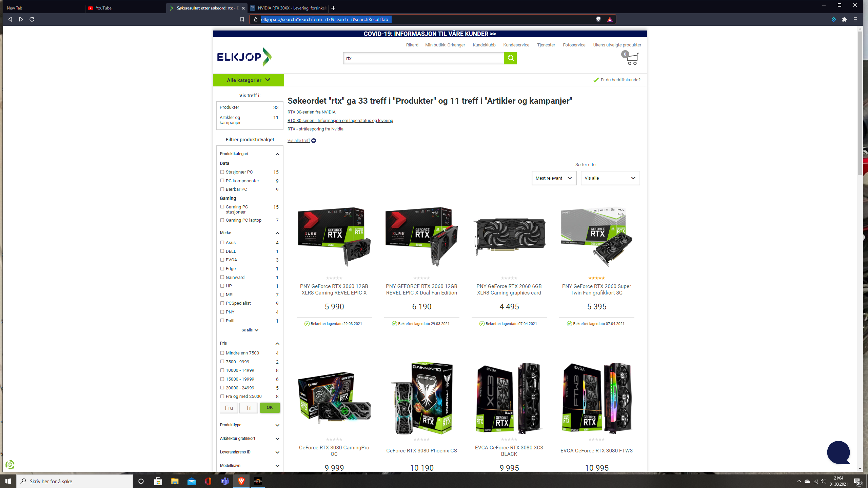868x488 pixels.
Task: Open RTX - strålesporing fra Nvidia link
Action: pos(315,129)
